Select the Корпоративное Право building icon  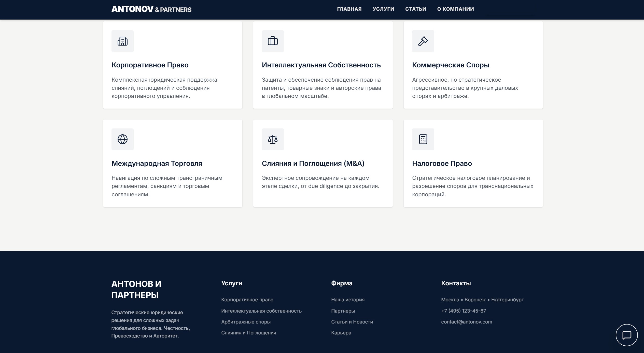tap(122, 41)
